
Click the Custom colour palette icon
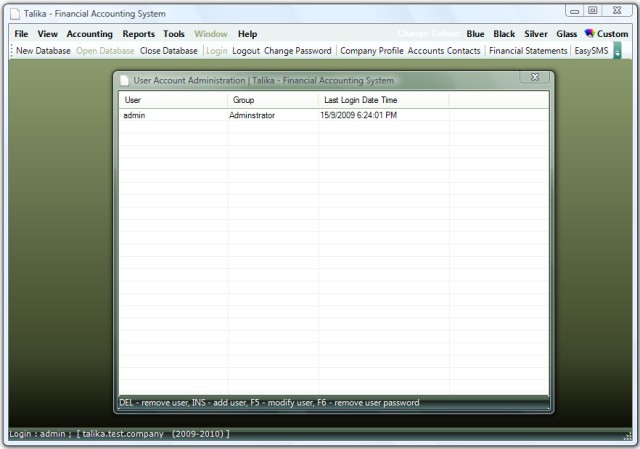point(589,34)
